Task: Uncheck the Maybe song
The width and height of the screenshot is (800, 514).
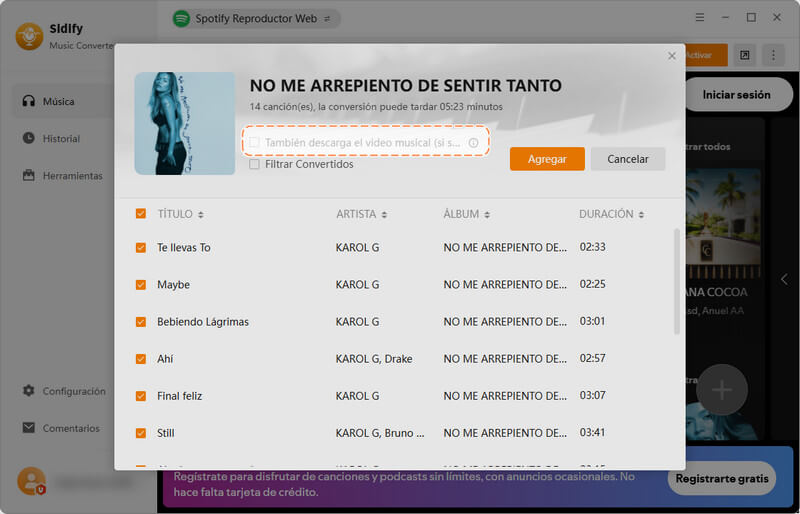Action: [x=141, y=285]
